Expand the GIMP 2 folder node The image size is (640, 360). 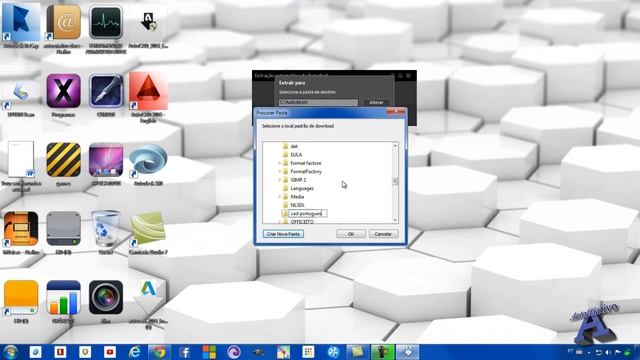click(280, 180)
